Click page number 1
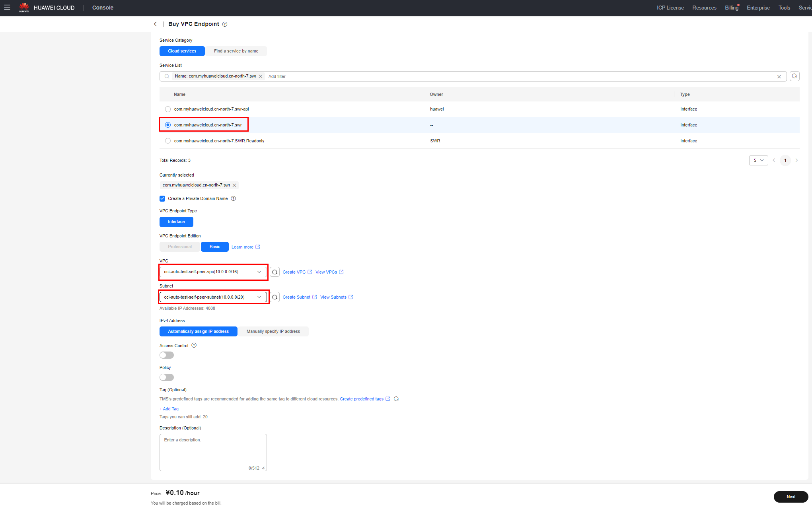The width and height of the screenshot is (812, 507). (785, 160)
